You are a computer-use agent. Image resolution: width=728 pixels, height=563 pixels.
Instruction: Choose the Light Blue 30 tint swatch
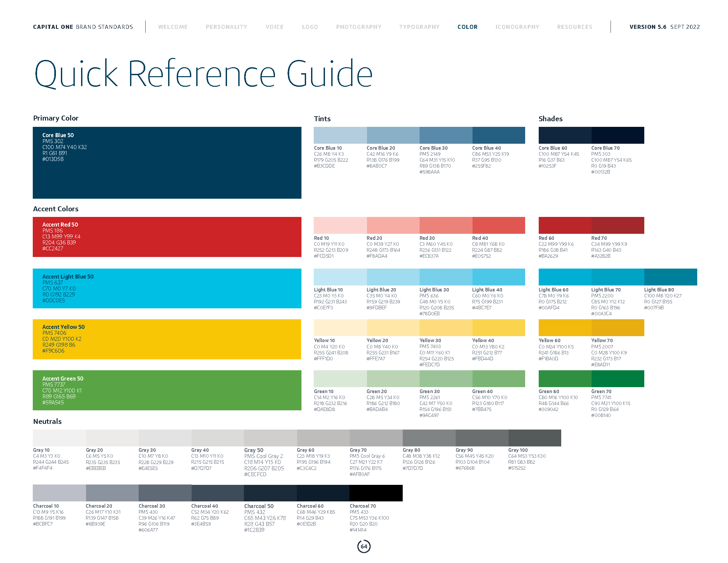click(446, 277)
